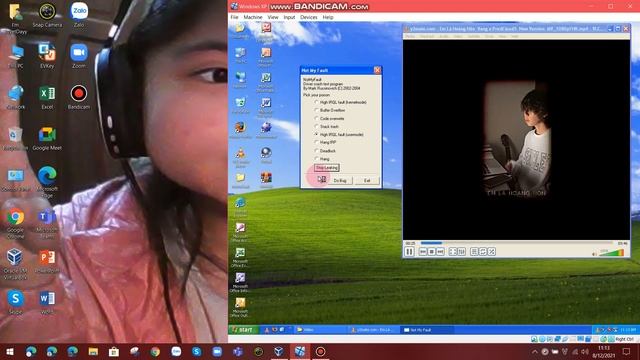Click Exit in Not My Fault dialog

[x=367, y=180]
